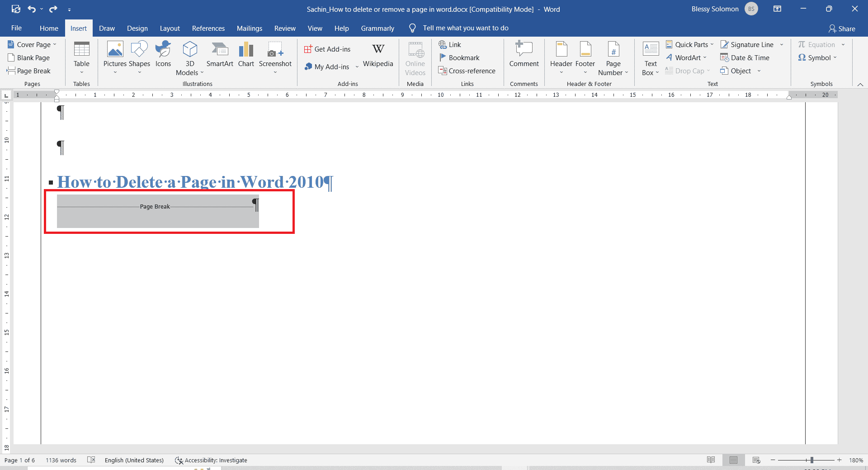Insert Date & Time
The height and width of the screenshot is (470, 868).
point(745,57)
